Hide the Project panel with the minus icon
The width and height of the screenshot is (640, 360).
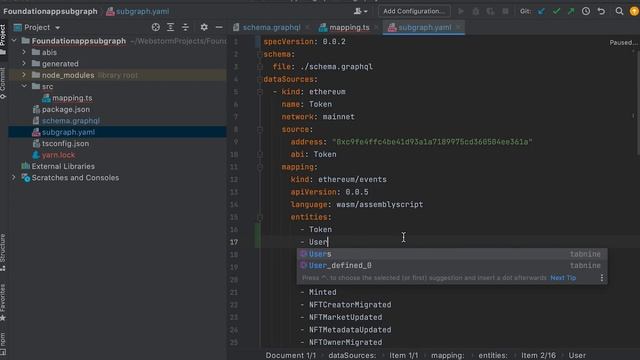(219, 27)
